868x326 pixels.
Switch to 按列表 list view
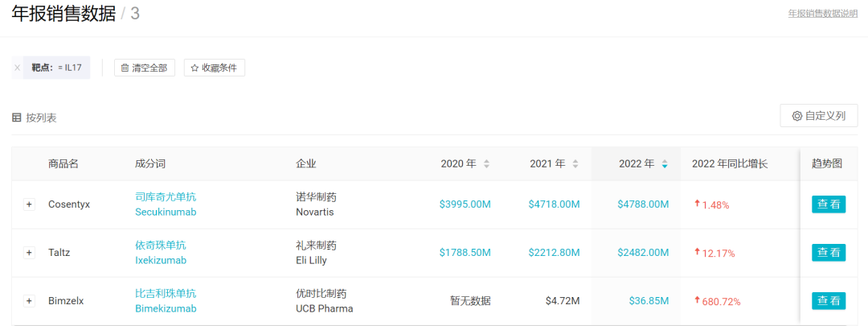tap(35, 118)
